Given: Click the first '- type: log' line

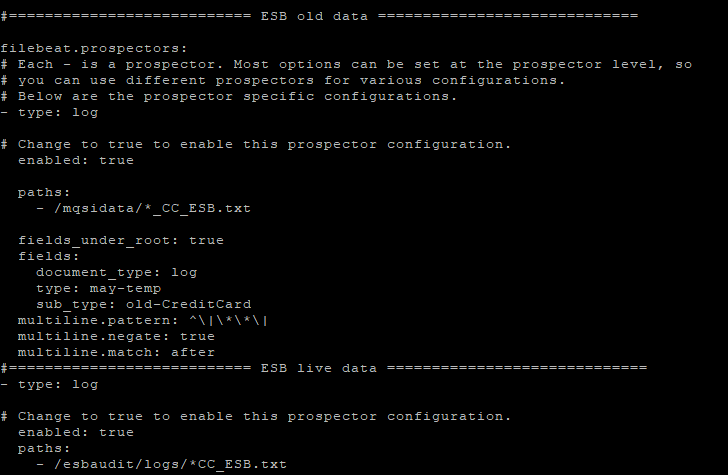Looking at the screenshot, I should point(49,113).
